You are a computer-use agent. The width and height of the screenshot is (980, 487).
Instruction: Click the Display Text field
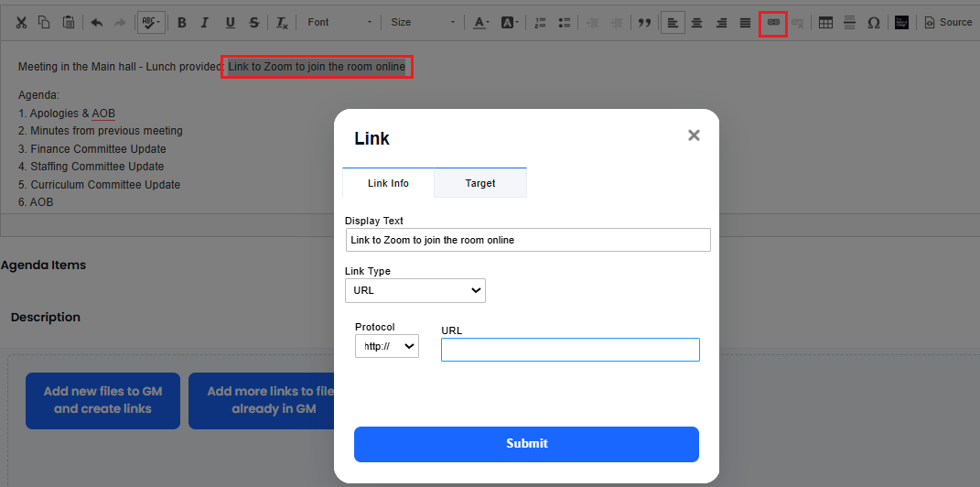528,240
